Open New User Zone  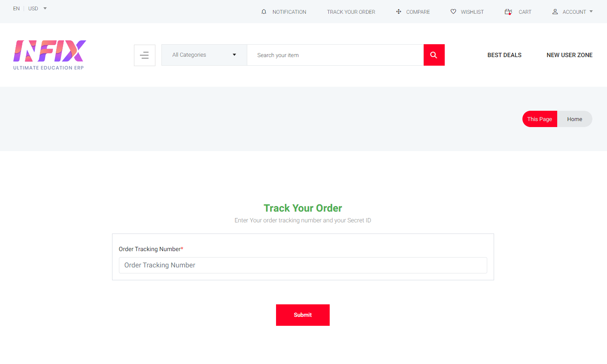[x=569, y=55]
